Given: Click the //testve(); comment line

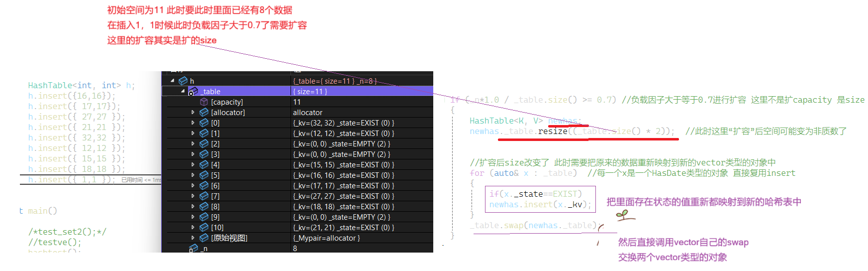Looking at the screenshot, I should [x=55, y=242].
